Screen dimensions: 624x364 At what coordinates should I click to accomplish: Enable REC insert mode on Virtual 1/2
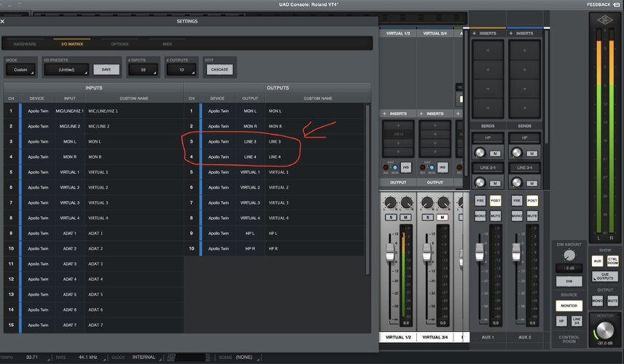point(386,167)
